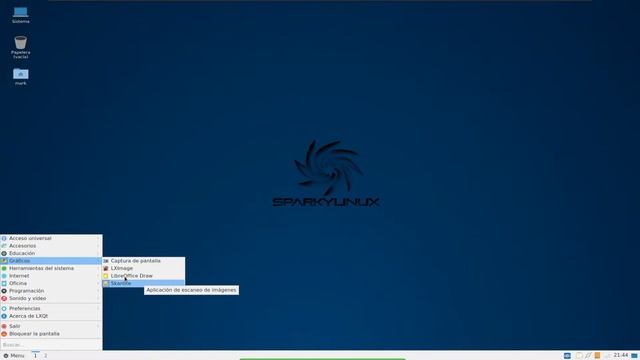
Task: Switch to workspace 1
Action: coord(36,356)
